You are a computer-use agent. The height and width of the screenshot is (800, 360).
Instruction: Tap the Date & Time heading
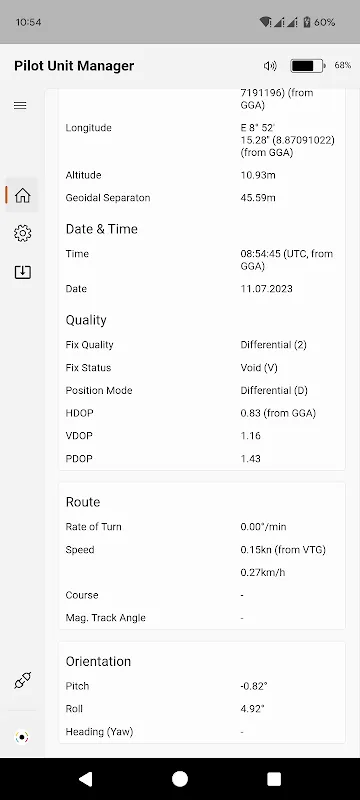pos(101,229)
